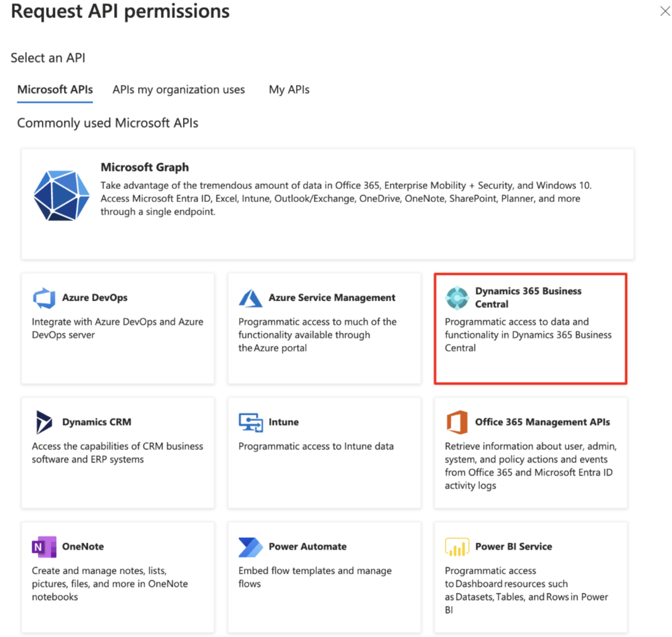672x637 pixels.
Task: Click 'Create and manage notes, lists' description
Action: tap(110, 583)
